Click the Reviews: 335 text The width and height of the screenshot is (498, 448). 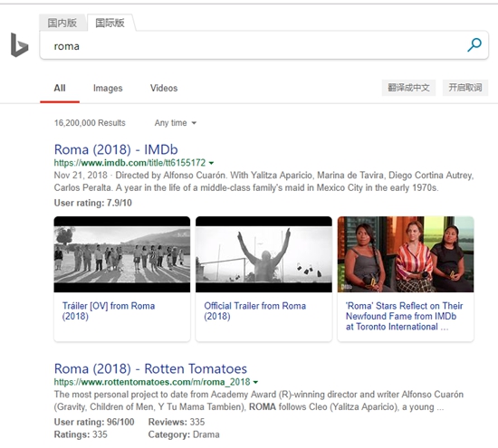[177, 422]
